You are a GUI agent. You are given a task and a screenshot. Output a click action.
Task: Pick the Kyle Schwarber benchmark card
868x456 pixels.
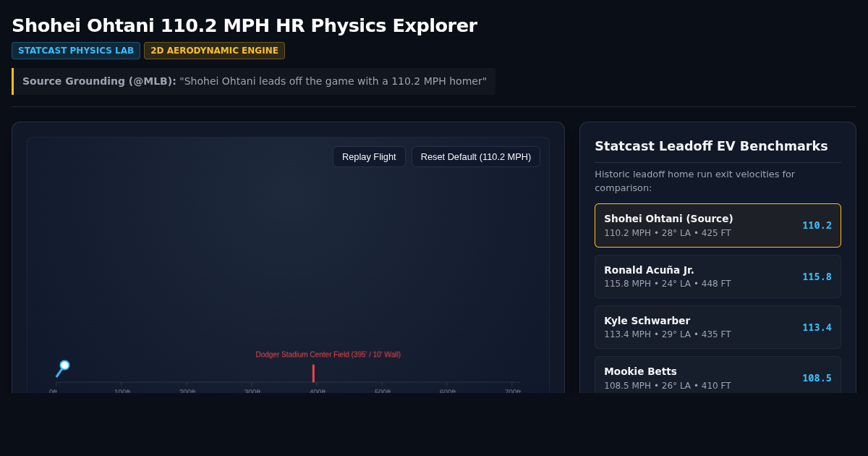point(718,327)
